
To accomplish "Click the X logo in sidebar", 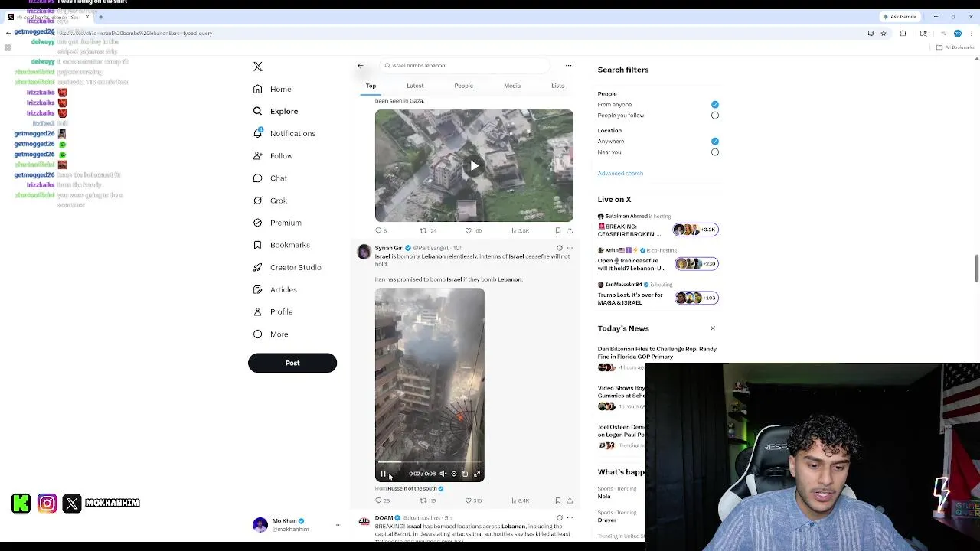I will click(x=258, y=67).
